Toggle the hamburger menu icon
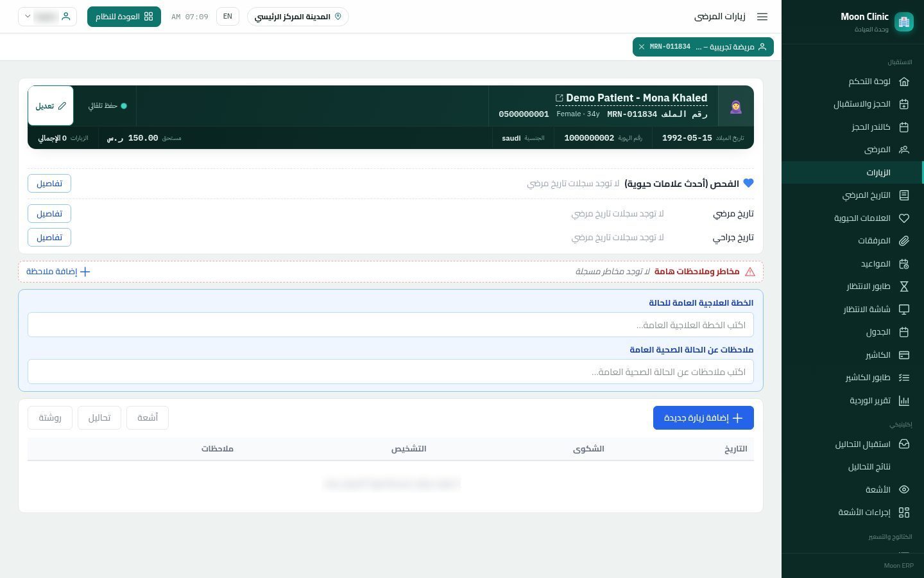 coord(762,17)
